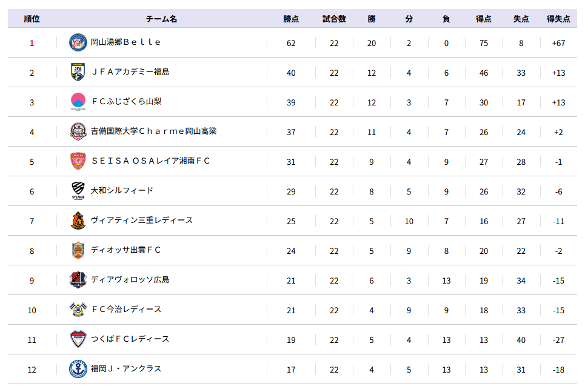The image size is (588, 392).
Task: Click the SEISA OSAレイア湘南FC crest
Action: 78,161
